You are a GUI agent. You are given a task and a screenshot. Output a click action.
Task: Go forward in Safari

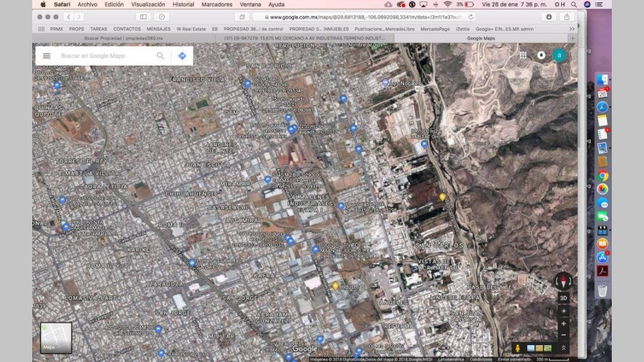(79, 17)
